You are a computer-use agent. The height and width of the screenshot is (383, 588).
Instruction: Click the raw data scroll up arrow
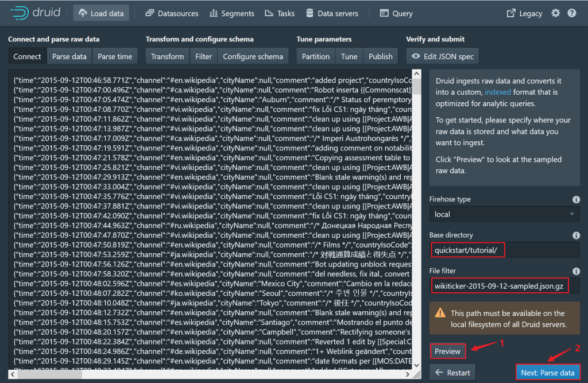tap(416, 74)
